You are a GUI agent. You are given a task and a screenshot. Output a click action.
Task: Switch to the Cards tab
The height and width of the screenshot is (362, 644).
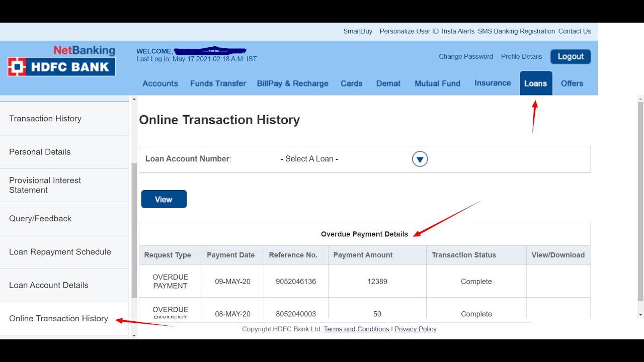pos(352,83)
